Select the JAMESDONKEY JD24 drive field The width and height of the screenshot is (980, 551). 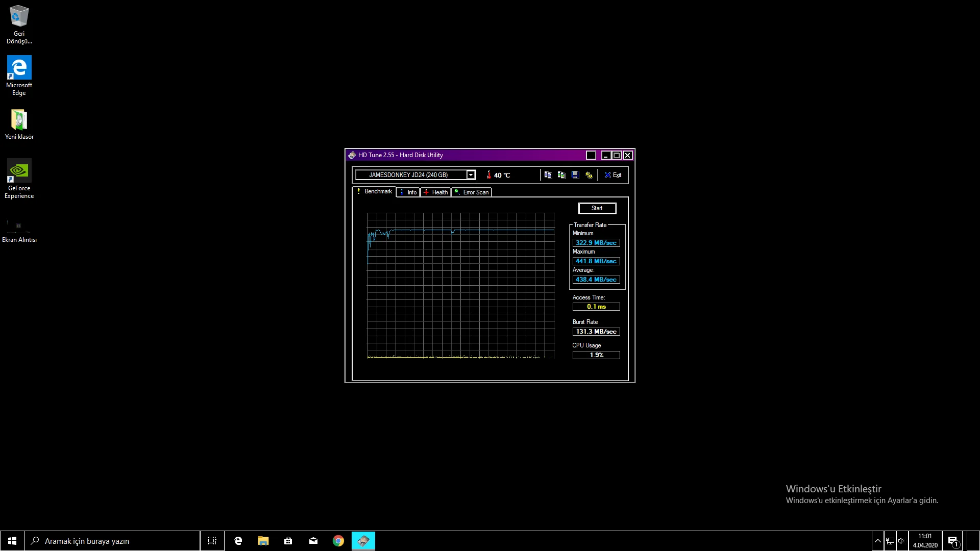[411, 175]
